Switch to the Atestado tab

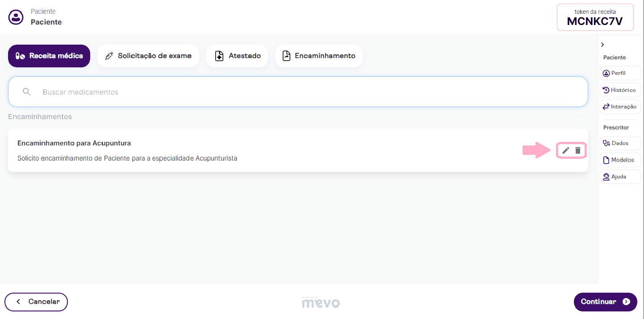[x=237, y=56]
